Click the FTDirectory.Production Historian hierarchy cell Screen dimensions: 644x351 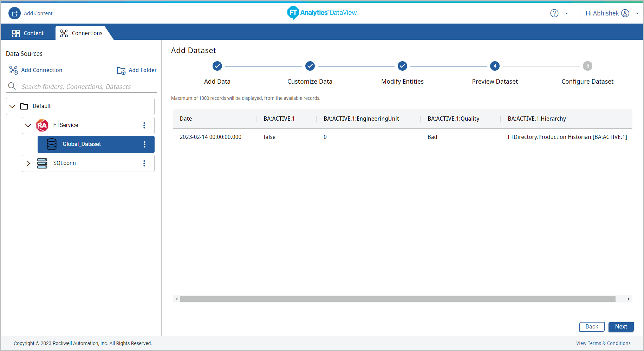click(x=567, y=137)
